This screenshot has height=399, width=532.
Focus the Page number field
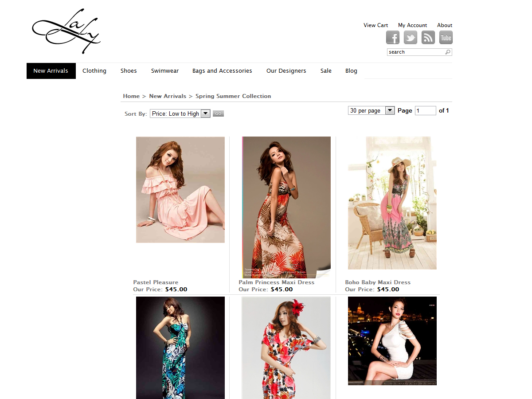pos(426,111)
